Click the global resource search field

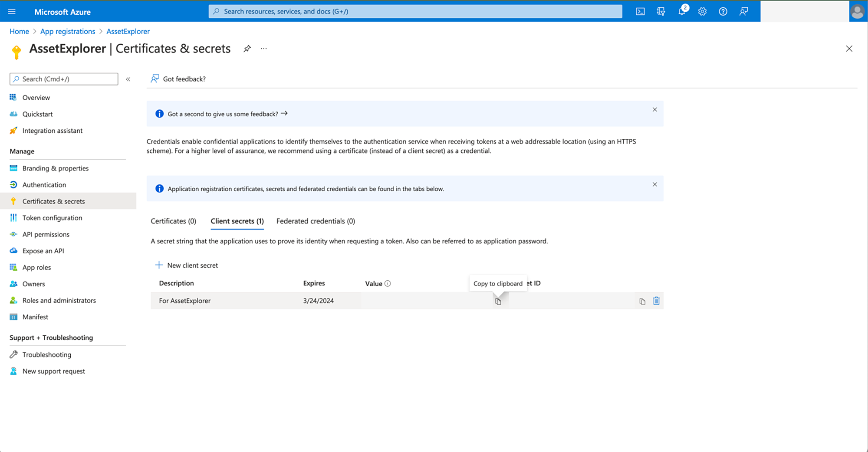415,11
